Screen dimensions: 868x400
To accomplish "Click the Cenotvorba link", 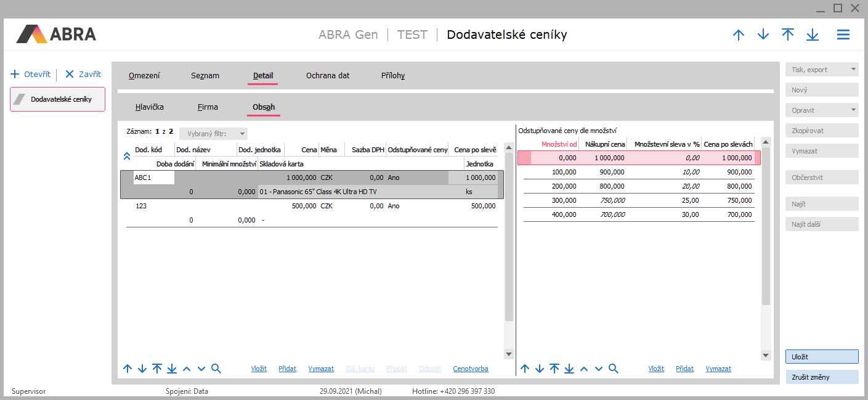I will pos(470,369).
